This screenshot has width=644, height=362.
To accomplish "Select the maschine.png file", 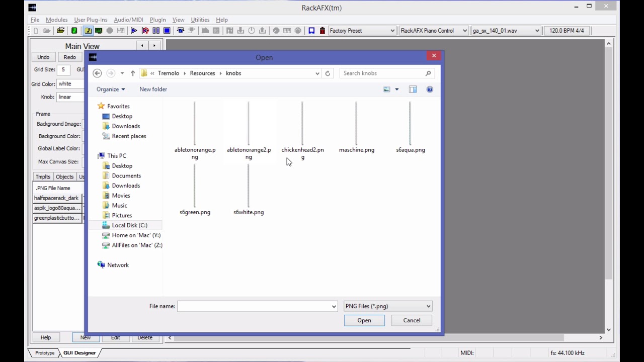I will click(357, 128).
